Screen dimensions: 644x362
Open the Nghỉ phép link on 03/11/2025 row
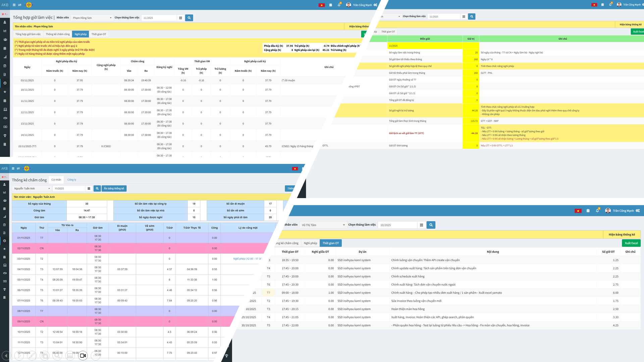tap(247, 259)
